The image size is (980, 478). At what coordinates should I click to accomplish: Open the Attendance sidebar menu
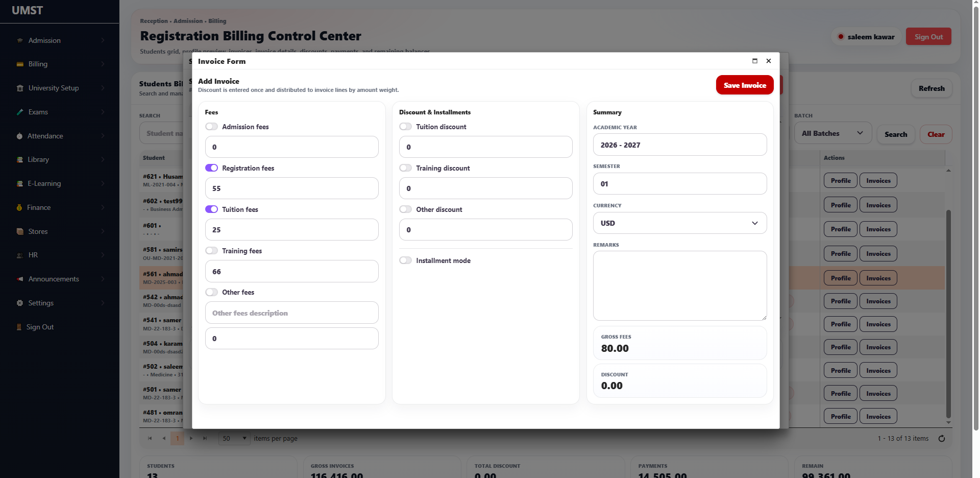[x=60, y=136]
